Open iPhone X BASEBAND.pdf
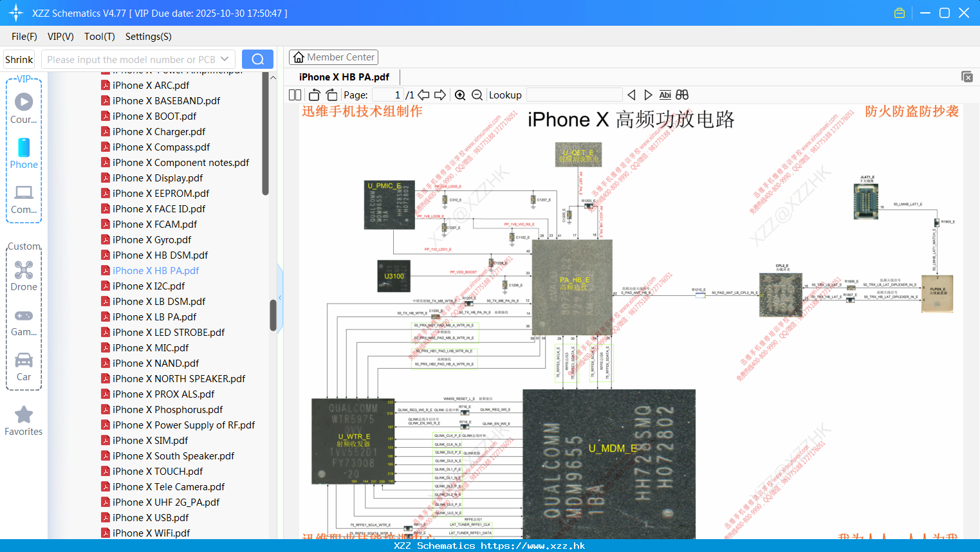The width and height of the screenshot is (980, 552). click(x=166, y=100)
